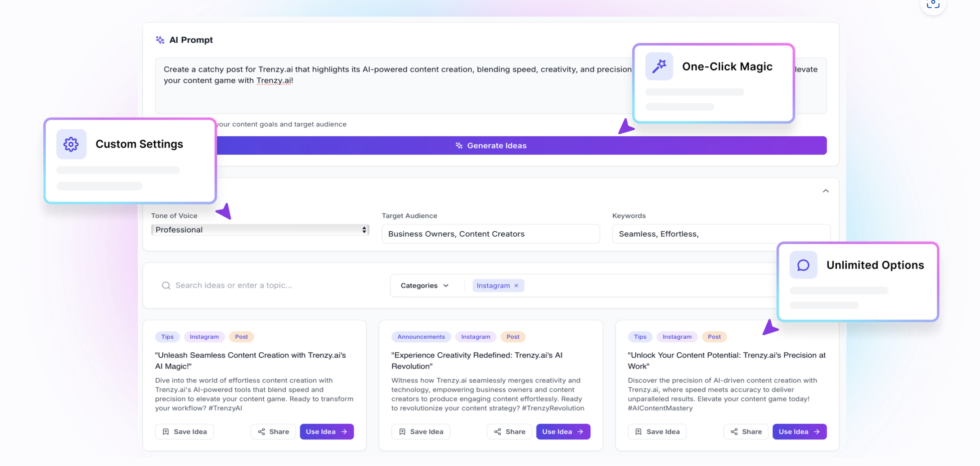Click the gear icon in Custom Settings card
The image size is (980, 466).
coord(71,144)
